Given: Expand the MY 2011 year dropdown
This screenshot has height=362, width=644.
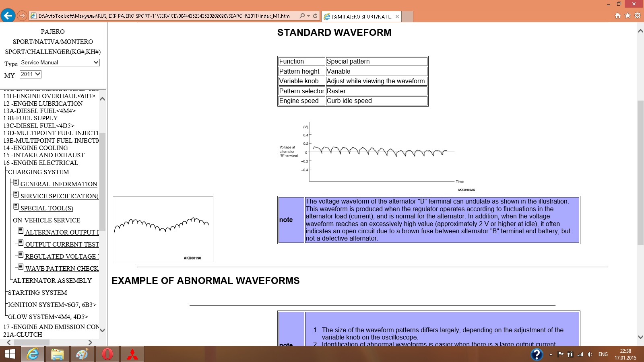Looking at the screenshot, I should (31, 74).
